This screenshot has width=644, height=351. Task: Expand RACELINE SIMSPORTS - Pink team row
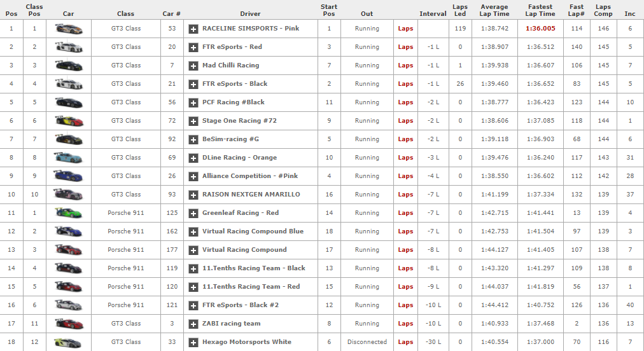[193, 29]
